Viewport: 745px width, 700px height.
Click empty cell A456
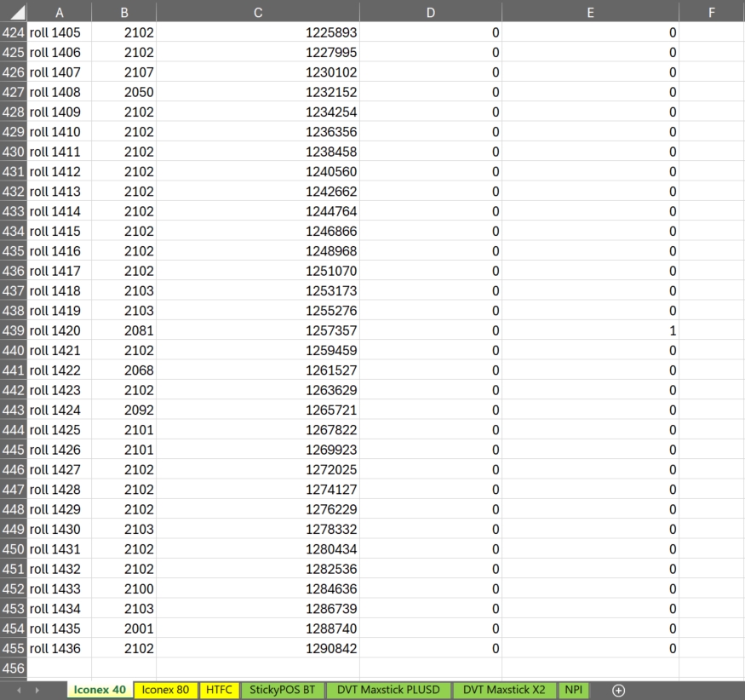60,668
